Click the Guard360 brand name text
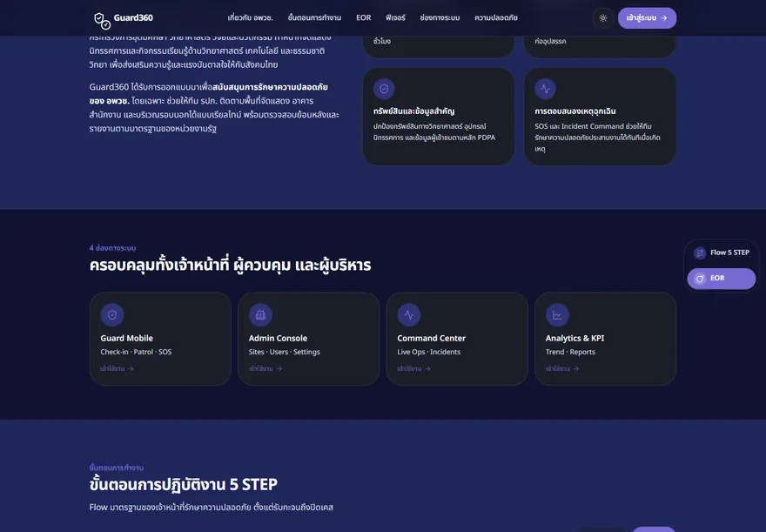This screenshot has height=532, width=766. tap(133, 18)
